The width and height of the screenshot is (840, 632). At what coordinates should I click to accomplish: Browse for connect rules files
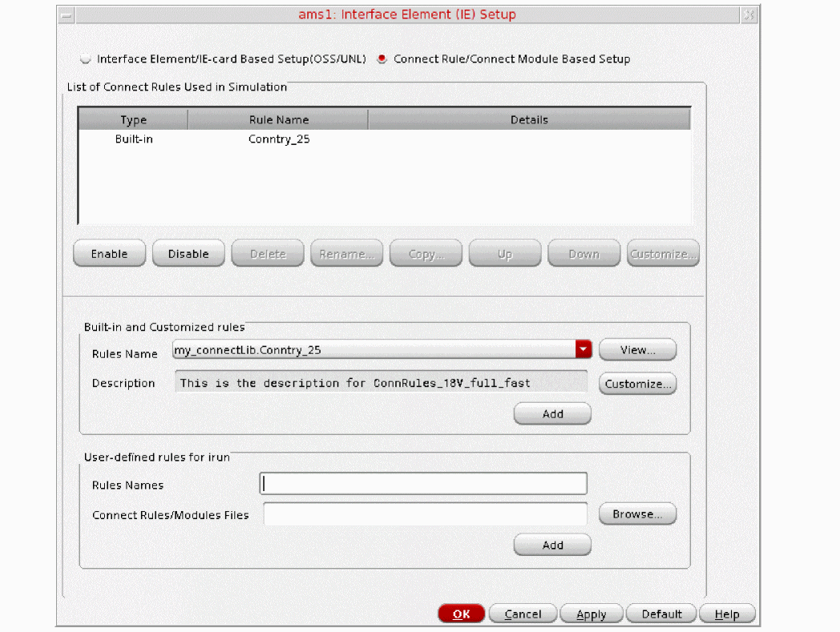[x=637, y=514]
